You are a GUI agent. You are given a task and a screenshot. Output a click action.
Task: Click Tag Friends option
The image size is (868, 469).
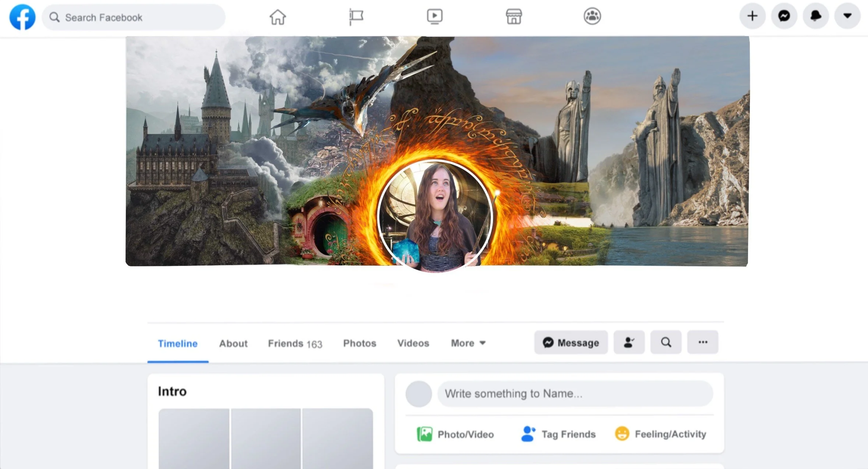coord(558,434)
